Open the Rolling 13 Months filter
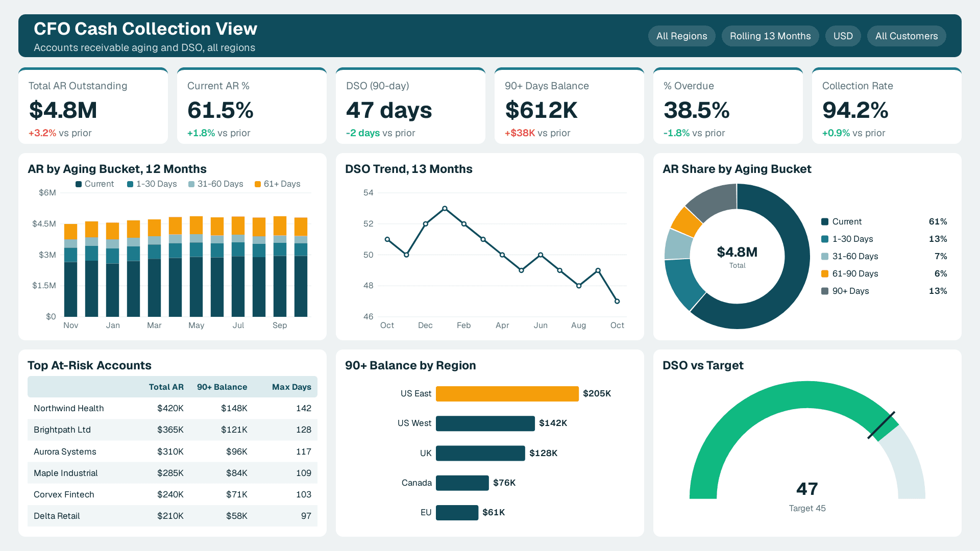 click(770, 36)
